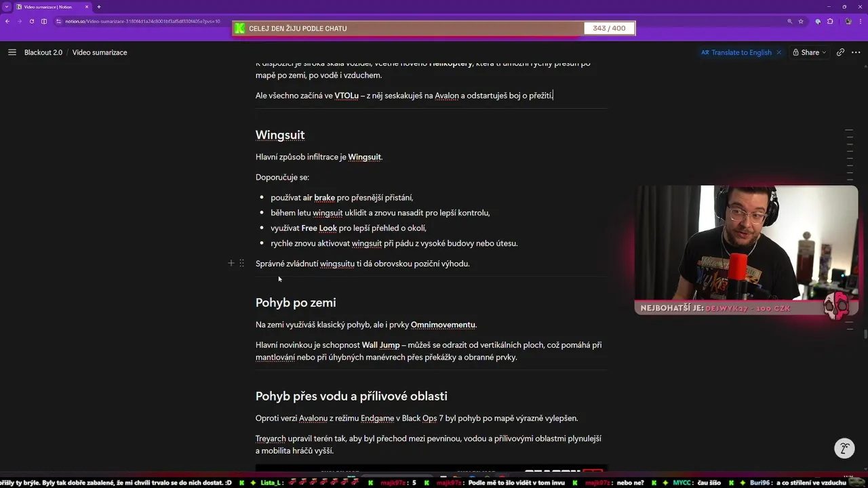Grab the six-dot block drag handle
This screenshot has height=488, width=868.
(x=241, y=263)
